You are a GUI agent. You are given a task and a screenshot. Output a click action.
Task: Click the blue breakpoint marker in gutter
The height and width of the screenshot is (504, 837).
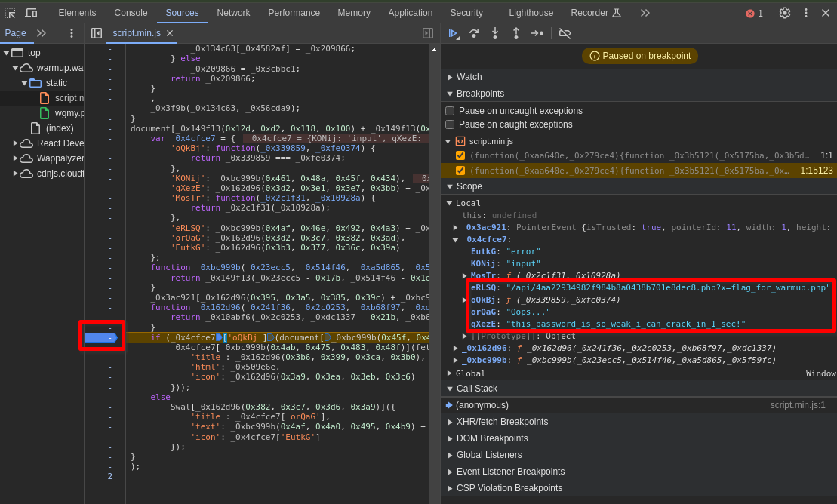(x=100, y=337)
